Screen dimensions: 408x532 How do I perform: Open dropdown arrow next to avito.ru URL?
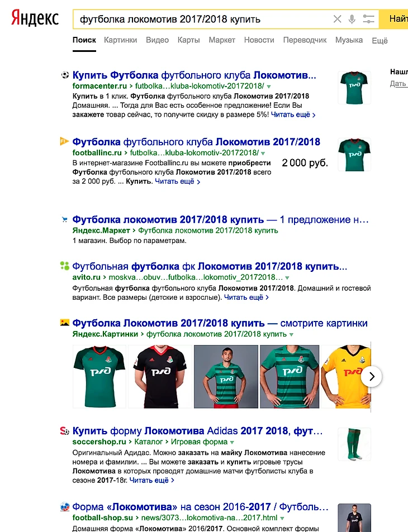(x=287, y=278)
